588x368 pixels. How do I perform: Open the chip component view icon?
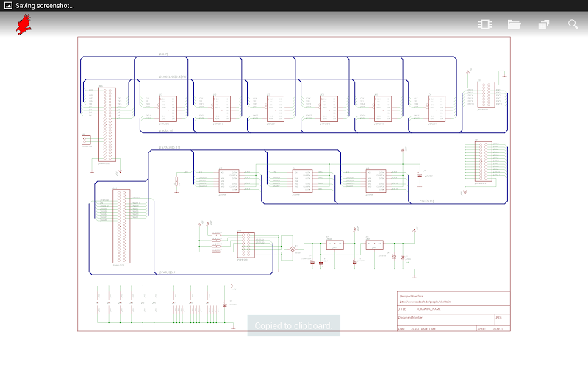(485, 24)
